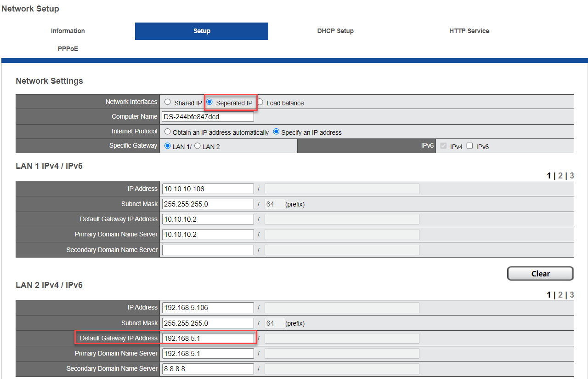The image size is (588, 379).
Task: Select the Seperated IP radio button
Action: point(210,103)
